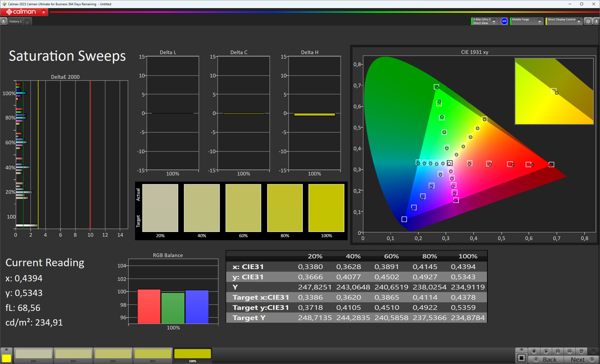600x364 pixels.
Task: Open the settings gear icon
Action: pos(588,21)
